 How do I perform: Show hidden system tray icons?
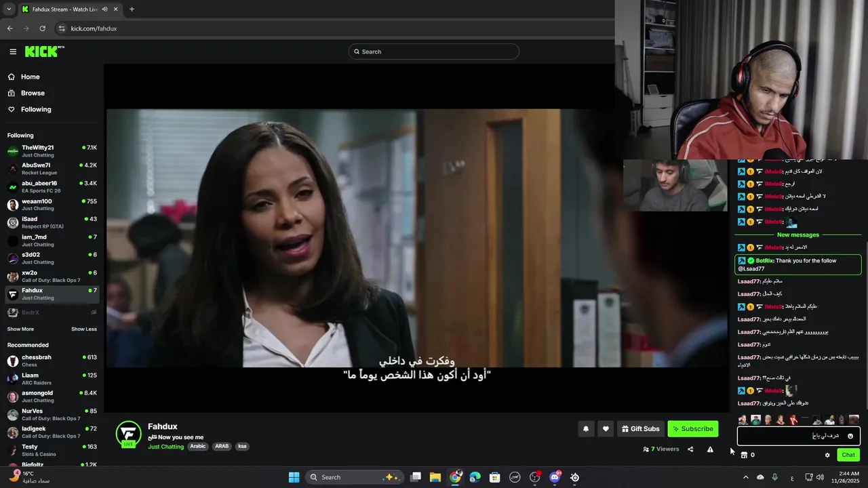tap(745, 477)
